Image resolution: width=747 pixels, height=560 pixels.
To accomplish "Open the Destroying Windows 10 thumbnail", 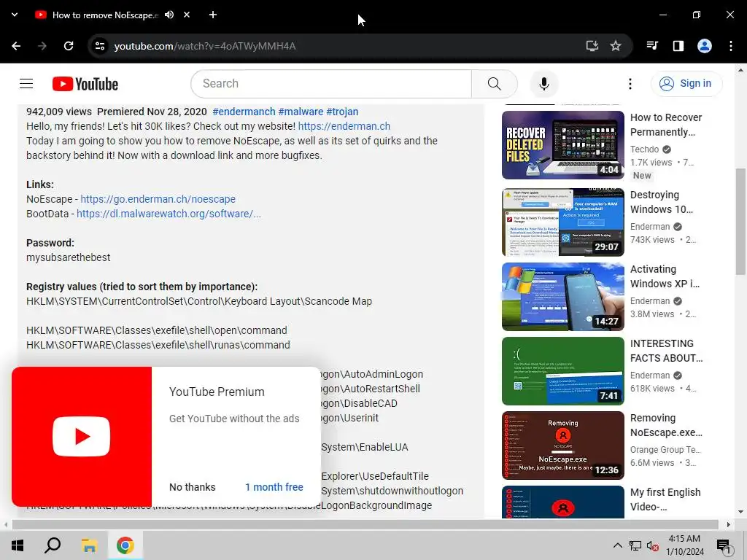I will (x=562, y=222).
